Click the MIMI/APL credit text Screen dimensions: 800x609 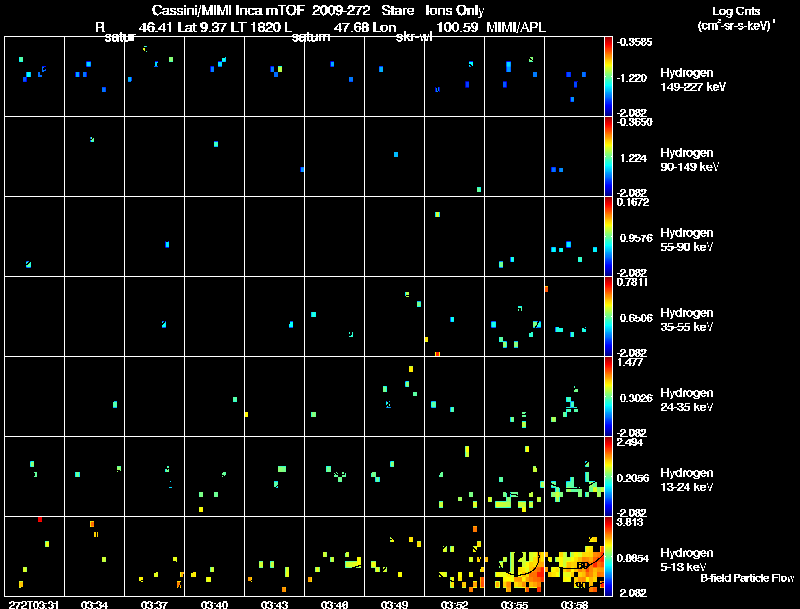516,27
